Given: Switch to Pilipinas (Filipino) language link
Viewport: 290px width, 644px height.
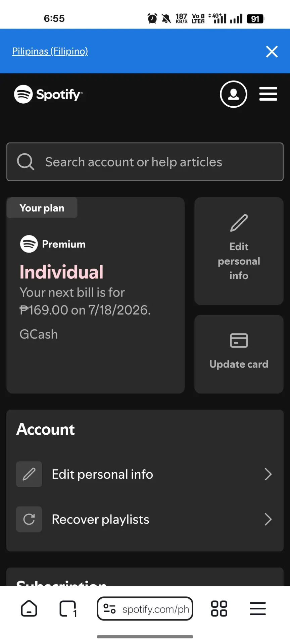Looking at the screenshot, I should tap(50, 51).
